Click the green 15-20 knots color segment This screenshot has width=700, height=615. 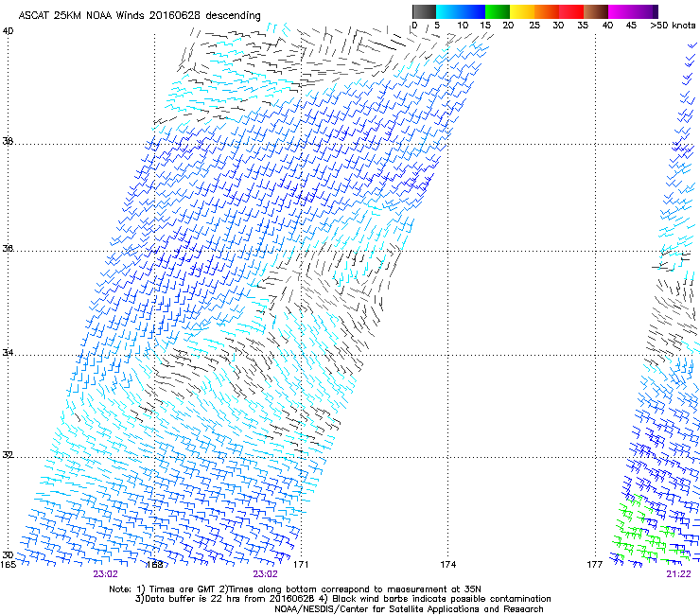point(498,11)
